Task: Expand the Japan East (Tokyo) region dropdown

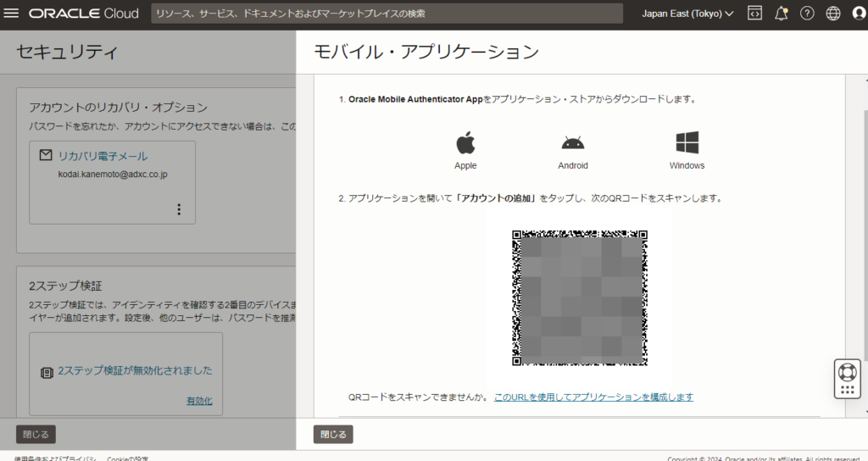Action: (687, 14)
